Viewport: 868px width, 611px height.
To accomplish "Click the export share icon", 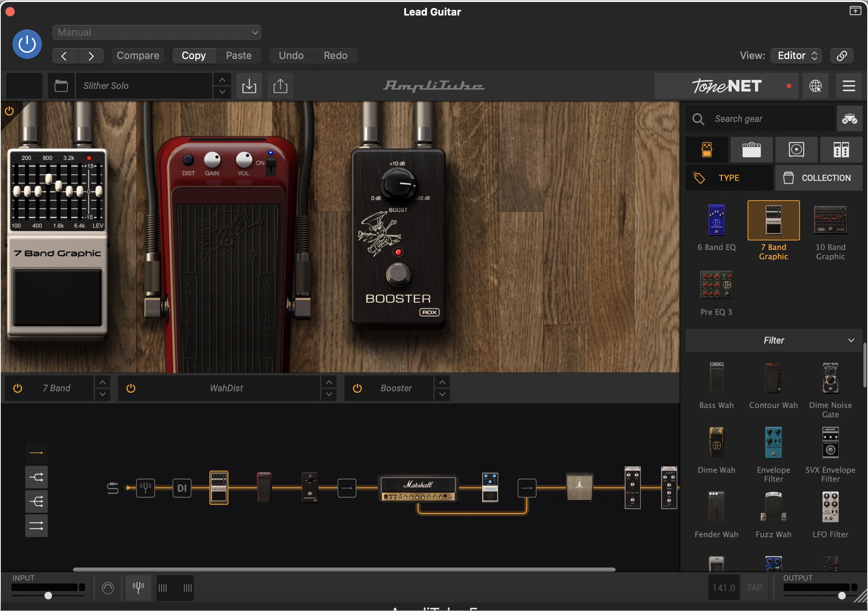I will (x=280, y=86).
